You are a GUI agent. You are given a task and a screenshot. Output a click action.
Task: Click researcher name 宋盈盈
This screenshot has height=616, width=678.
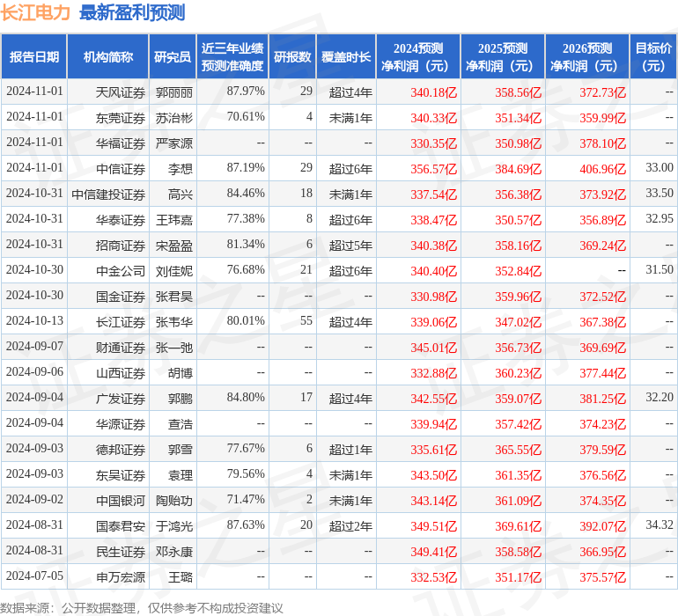(173, 246)
